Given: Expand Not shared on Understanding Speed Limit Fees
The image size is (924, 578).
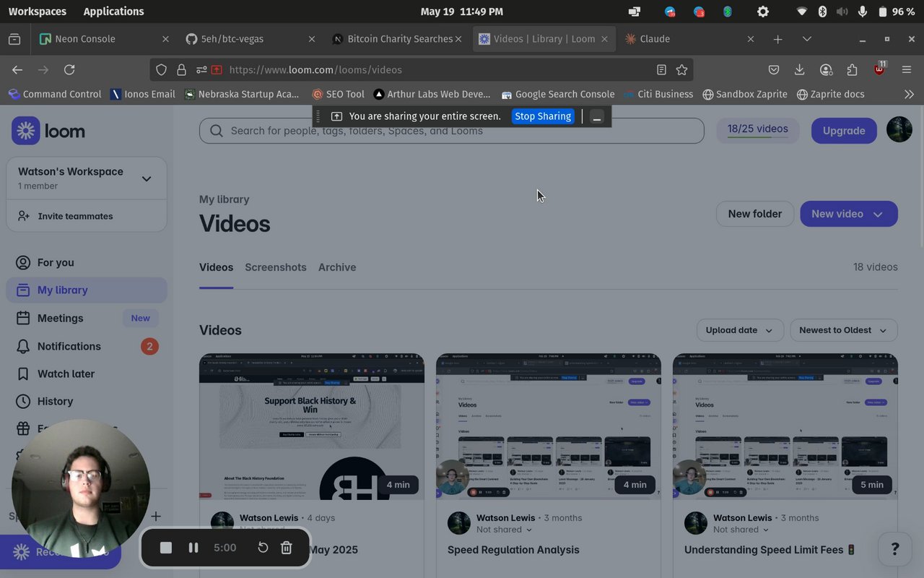Looking at the screenshot, I should click(x=741, y=530).
